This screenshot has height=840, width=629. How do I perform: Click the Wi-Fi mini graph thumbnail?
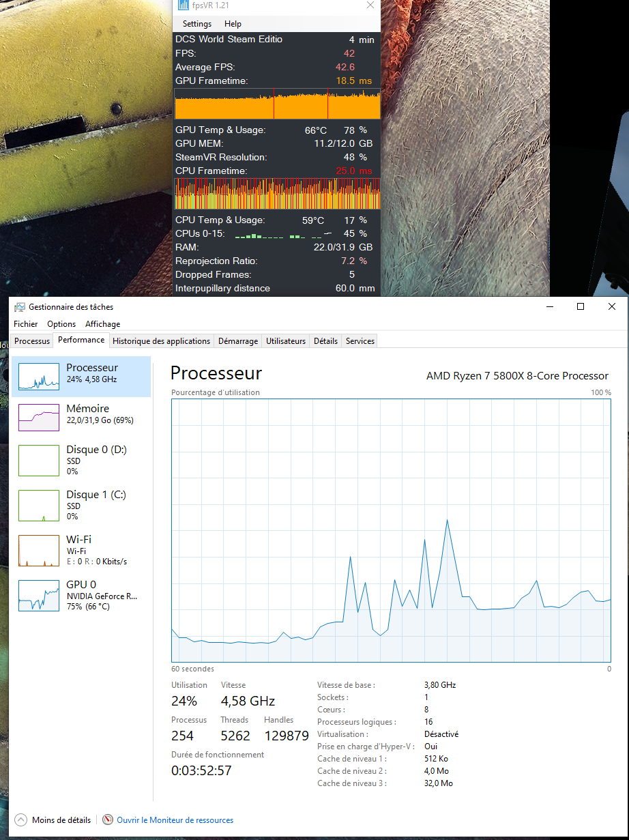[x=39, y=551]
